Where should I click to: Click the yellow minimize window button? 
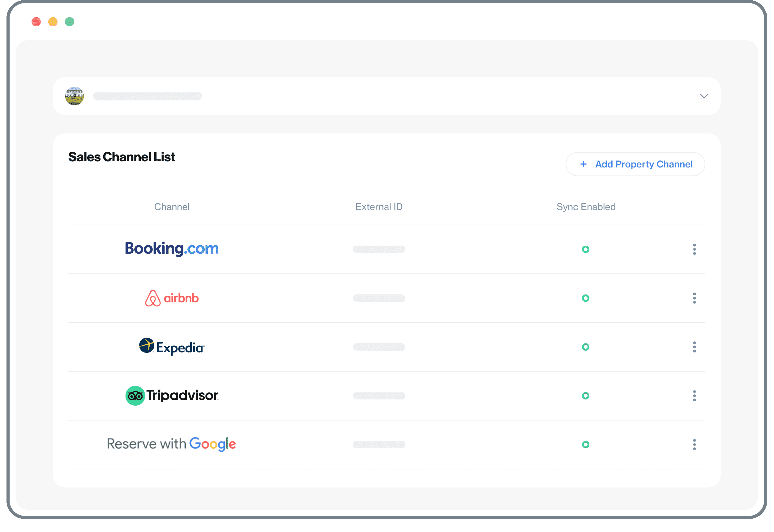[x=53, y=22]
